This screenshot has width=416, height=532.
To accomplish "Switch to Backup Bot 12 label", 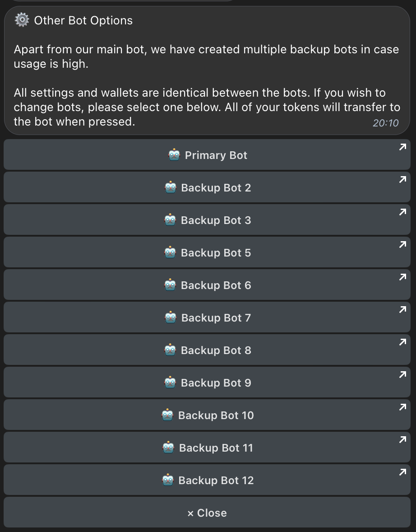I will pyautogui.click(x=216, y=481).
